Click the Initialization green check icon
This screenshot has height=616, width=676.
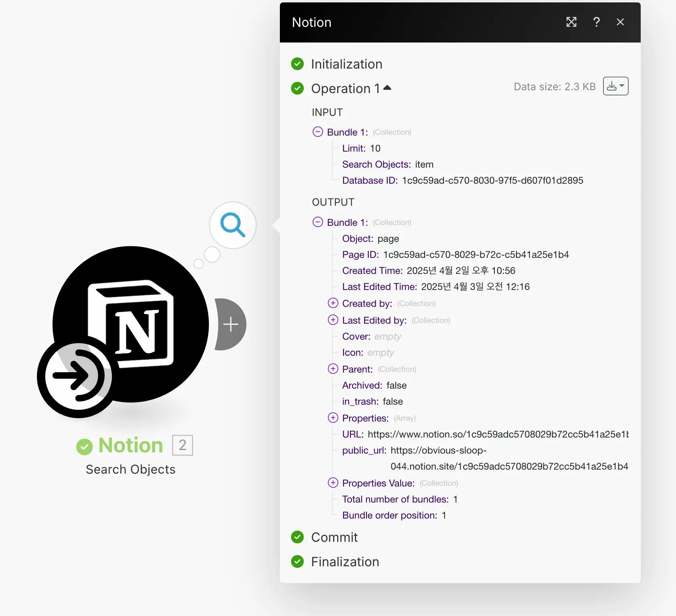(x=297, y=64)
